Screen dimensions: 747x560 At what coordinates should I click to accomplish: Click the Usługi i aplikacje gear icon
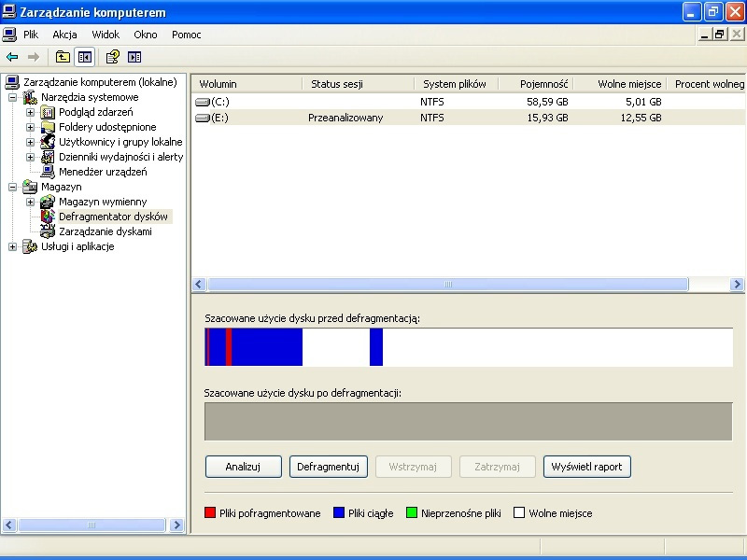pyautogui.click(x=30, y=246)
